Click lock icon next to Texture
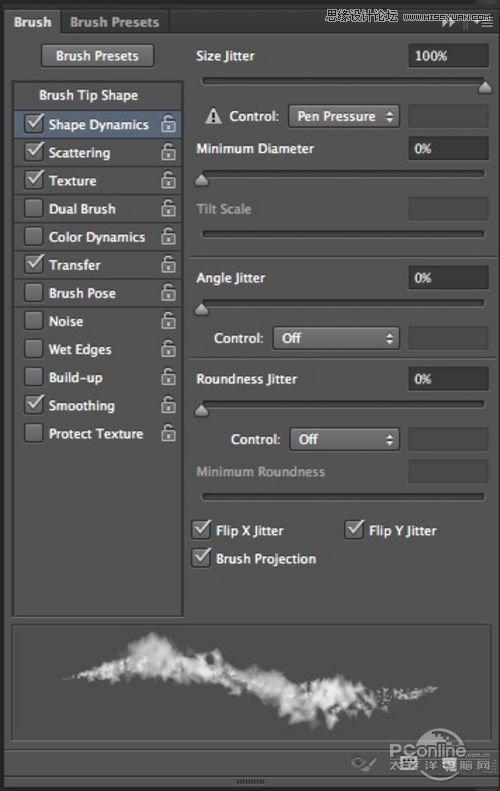 [x=169, y=180]
